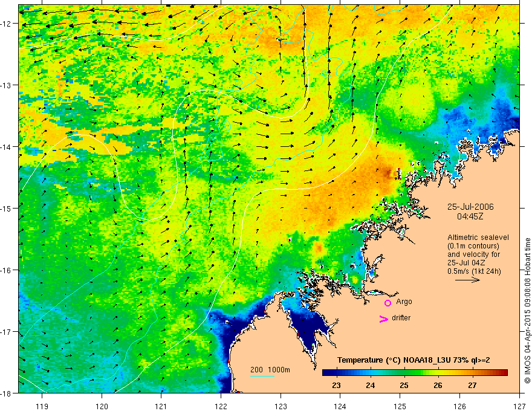
Task: Click the '0.5m/s (1kt 24h)' text
Action: click(x=474, y=271)
